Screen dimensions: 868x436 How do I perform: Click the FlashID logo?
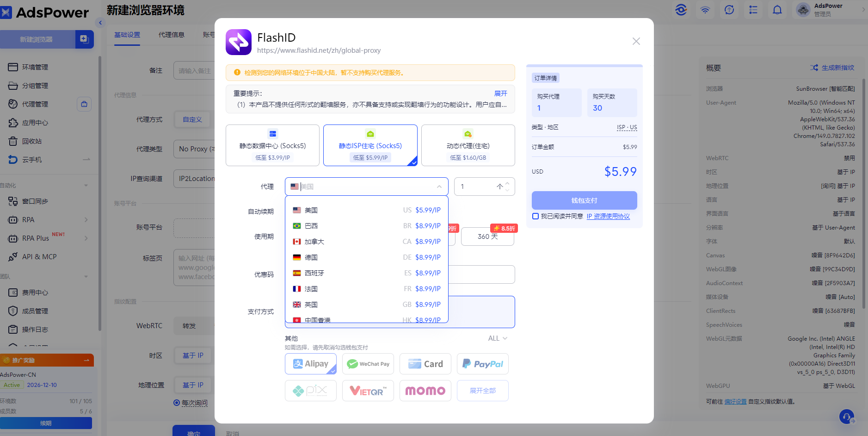tap(239, 42)
